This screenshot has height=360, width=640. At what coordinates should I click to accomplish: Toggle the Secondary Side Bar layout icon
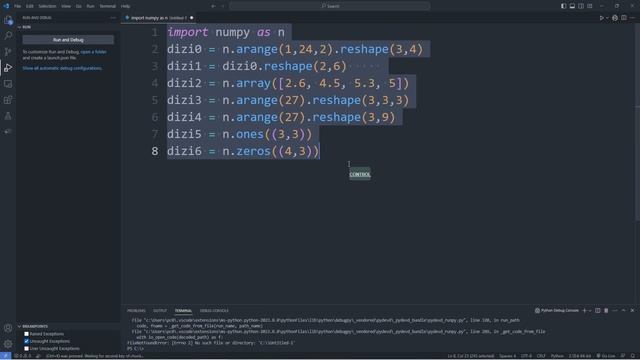point(581,6)
